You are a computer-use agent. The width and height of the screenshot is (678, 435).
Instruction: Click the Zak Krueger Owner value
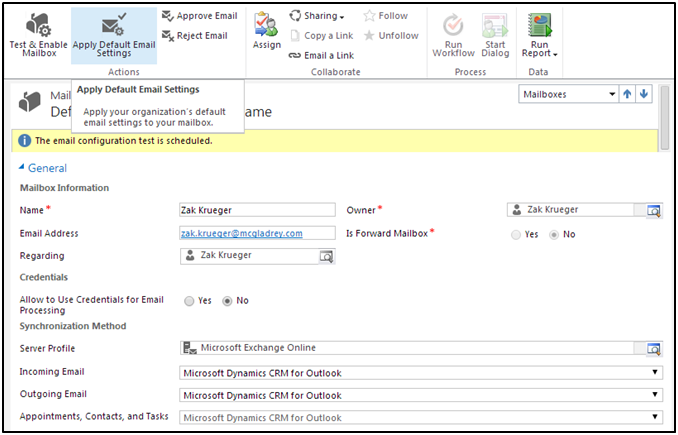coord(553,210)
